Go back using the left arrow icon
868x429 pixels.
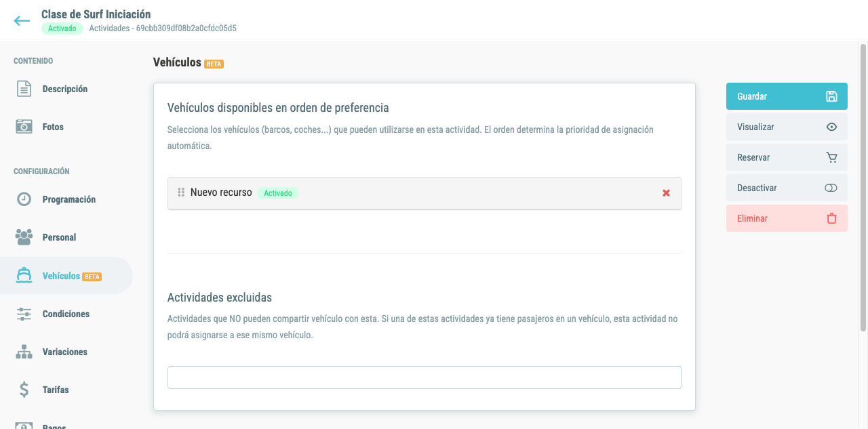click(x=22, y=21)
